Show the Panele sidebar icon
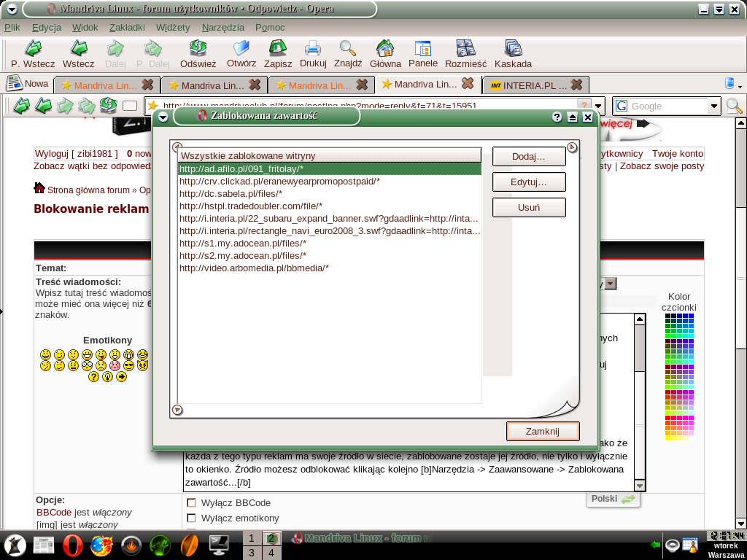 click(422, 48)
